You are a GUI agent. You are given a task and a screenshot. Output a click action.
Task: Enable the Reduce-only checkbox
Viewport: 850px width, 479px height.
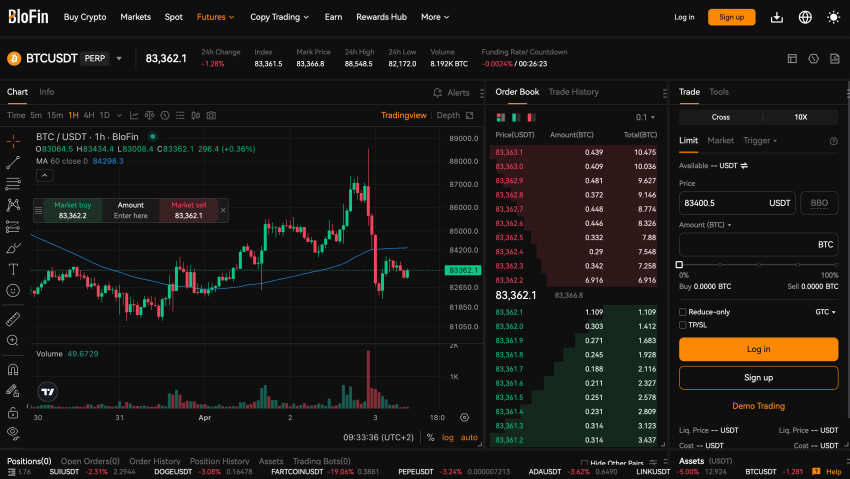point(683,312)
